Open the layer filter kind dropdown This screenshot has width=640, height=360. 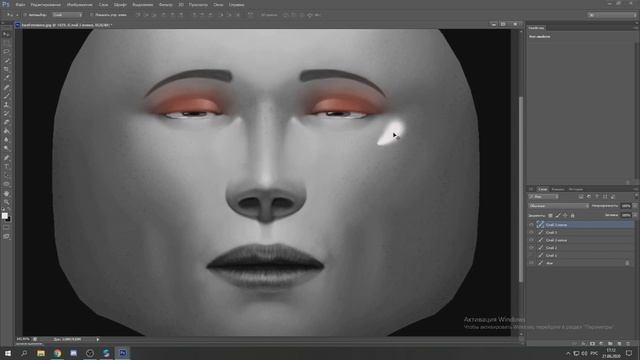[543, 197]
